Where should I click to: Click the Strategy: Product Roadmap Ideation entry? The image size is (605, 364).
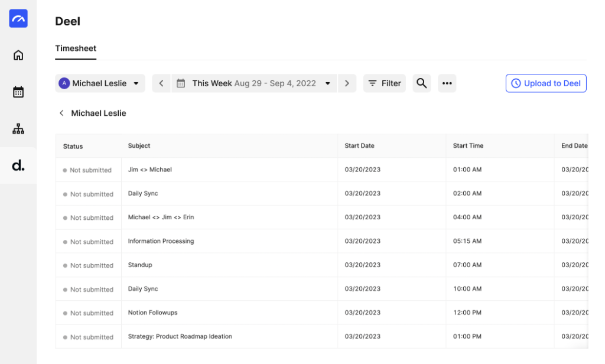coord(180,336)
